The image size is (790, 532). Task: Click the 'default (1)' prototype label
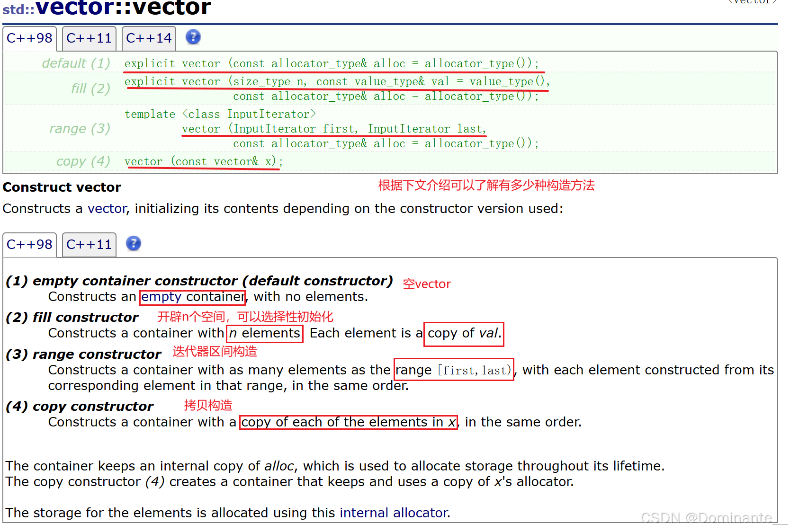coord(76,63)
